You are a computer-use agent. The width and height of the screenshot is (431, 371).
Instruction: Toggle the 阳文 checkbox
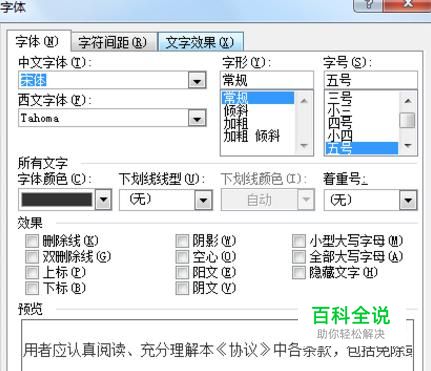point(182,273)
